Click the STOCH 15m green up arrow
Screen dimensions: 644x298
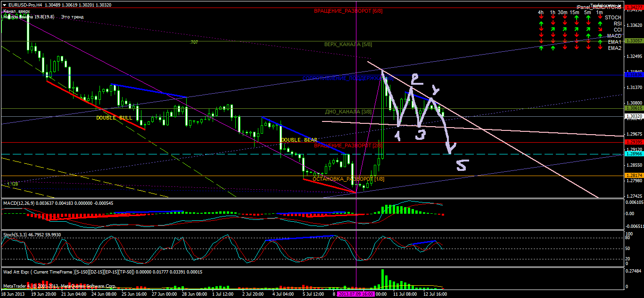click(576, 17)
